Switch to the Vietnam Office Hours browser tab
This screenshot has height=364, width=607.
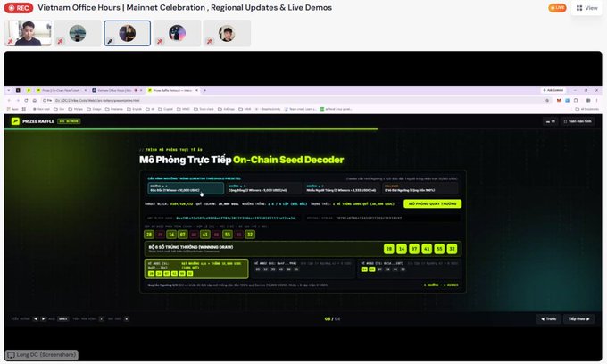pyautogui.click(x=117, y=90)
